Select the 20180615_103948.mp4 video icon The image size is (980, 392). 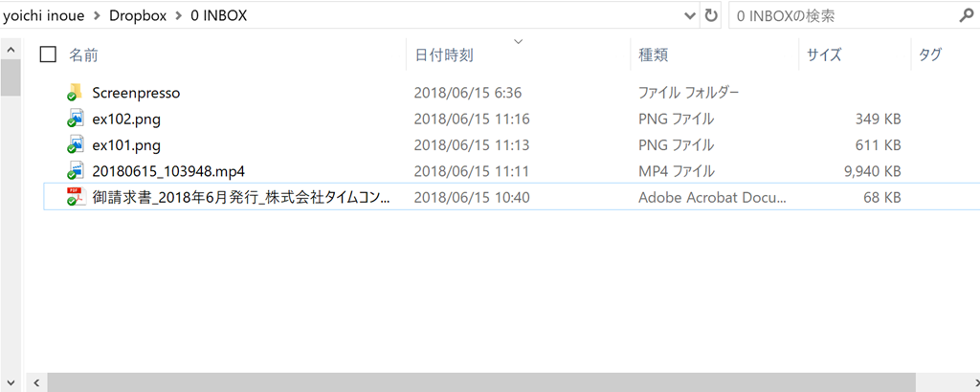pos(75,171)
